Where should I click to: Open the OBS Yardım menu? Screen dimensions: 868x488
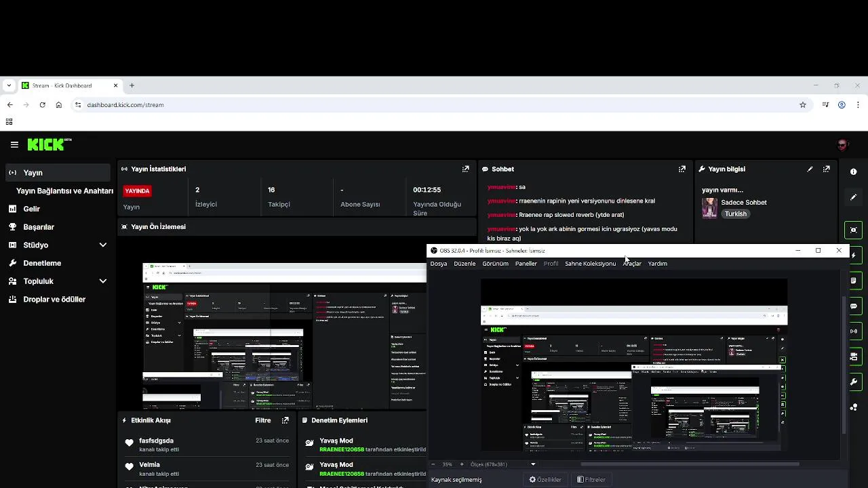click(658, 264)
